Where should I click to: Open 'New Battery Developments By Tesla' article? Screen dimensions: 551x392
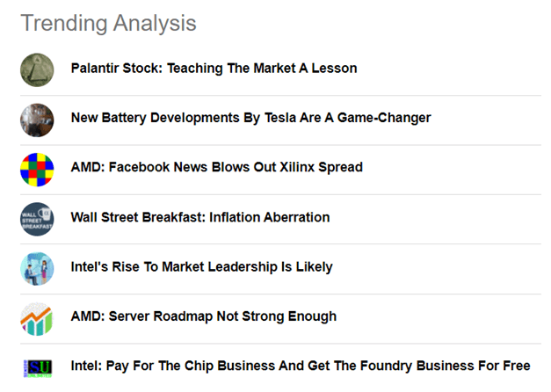pyautogui.click(x=251, y=118)
